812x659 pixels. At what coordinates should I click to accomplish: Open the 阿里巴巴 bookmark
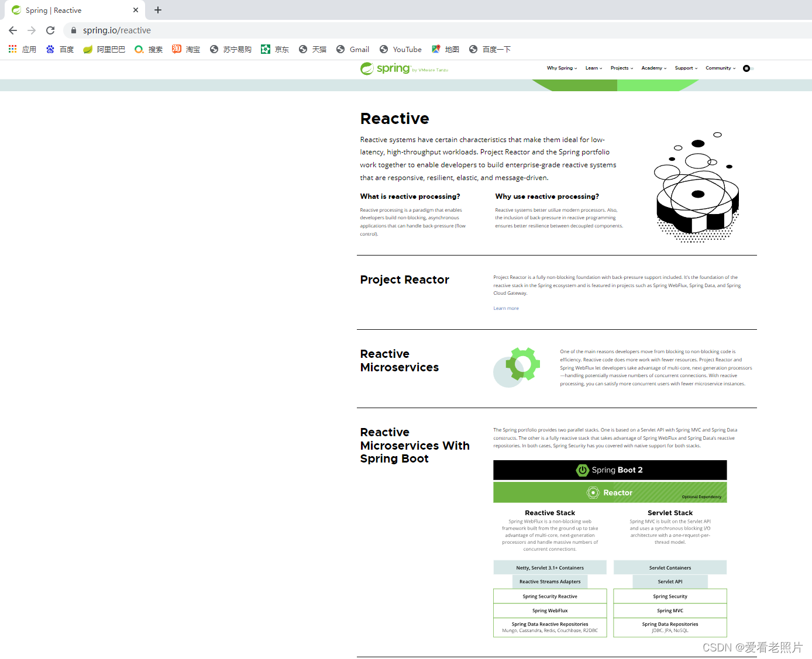(104, 50)
